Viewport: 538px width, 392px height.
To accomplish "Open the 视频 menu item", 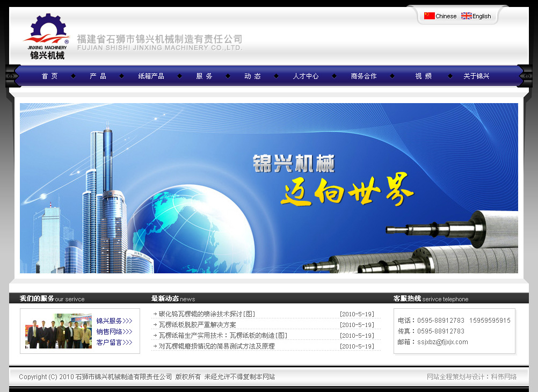I will click(x=424, y=76).
